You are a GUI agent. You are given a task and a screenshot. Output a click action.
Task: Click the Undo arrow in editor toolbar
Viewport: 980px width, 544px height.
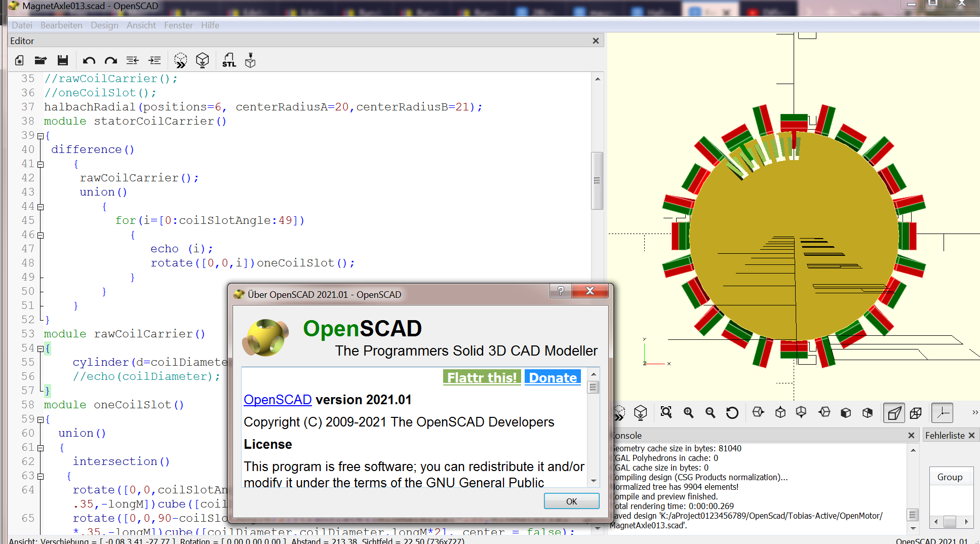[x=89, y=61]
